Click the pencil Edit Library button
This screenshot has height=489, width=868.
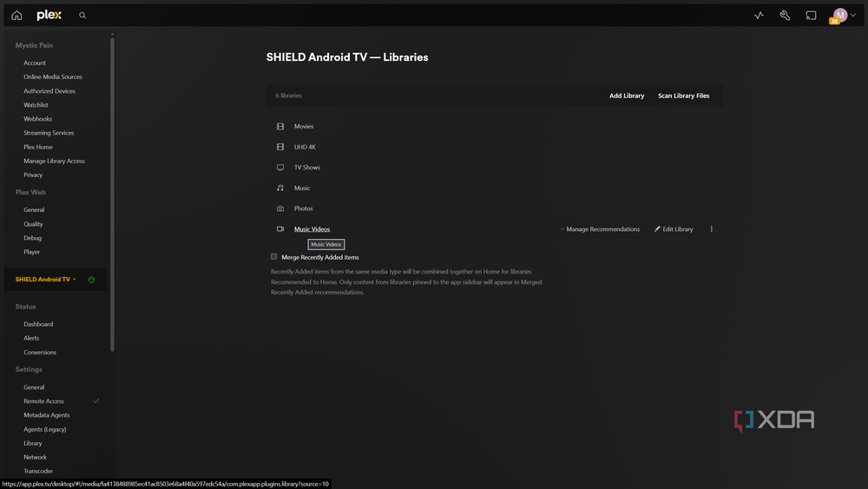tap(674, 228)
